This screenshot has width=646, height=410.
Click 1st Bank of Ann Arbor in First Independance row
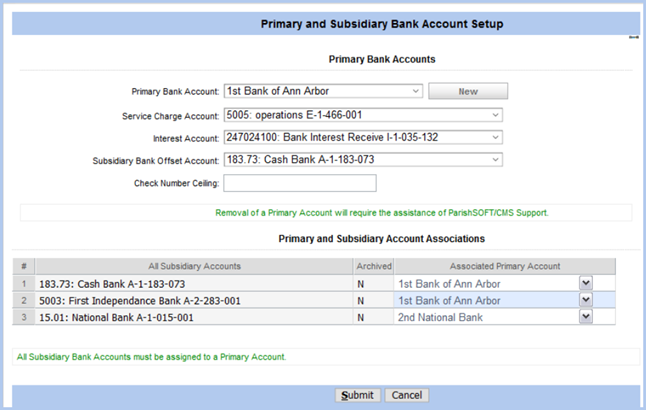click(449, 301)
